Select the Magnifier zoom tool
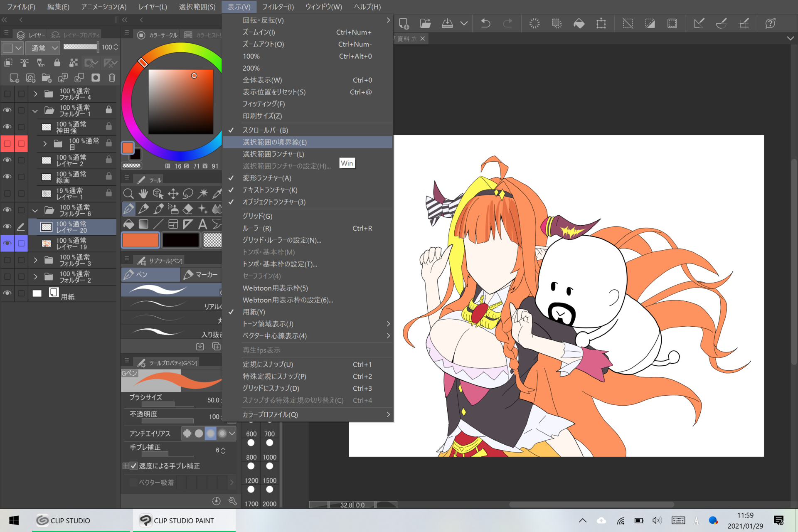Screen dimensions: 798x532 tap(128, 194)
